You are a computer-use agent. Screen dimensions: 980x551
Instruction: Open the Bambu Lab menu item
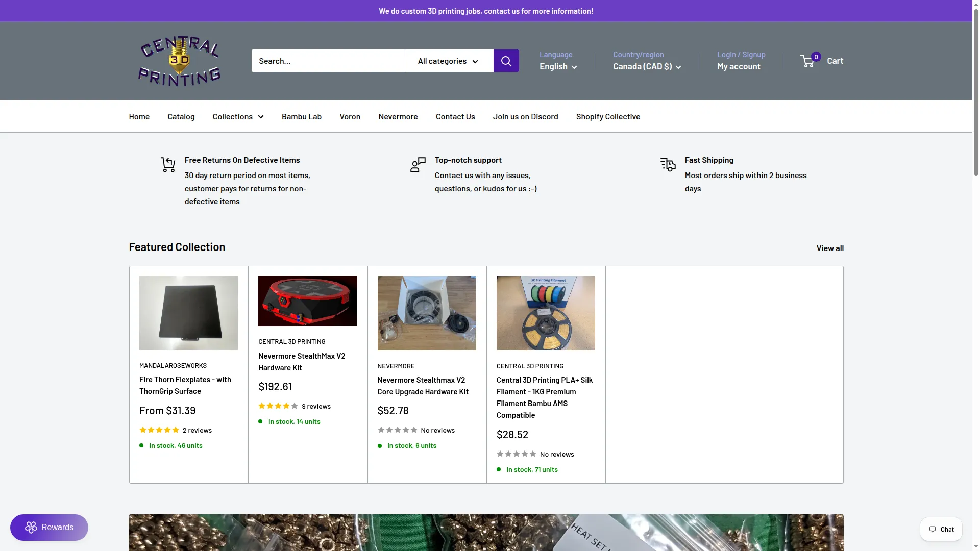302,116
